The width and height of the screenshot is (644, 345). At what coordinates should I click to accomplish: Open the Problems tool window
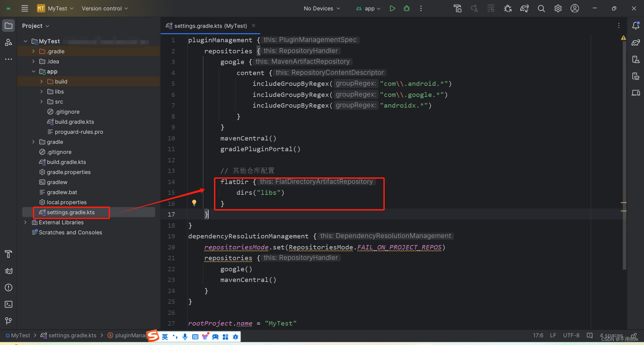8,288
